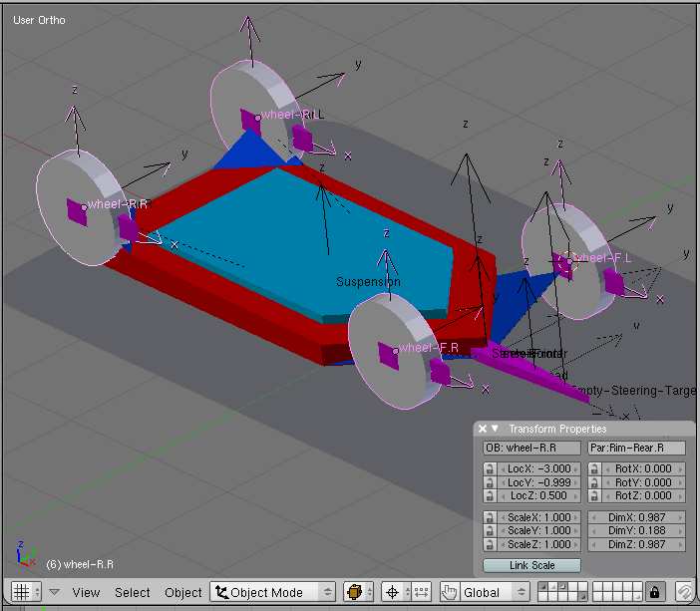Click the Link Scale button

tap(531, 565)
